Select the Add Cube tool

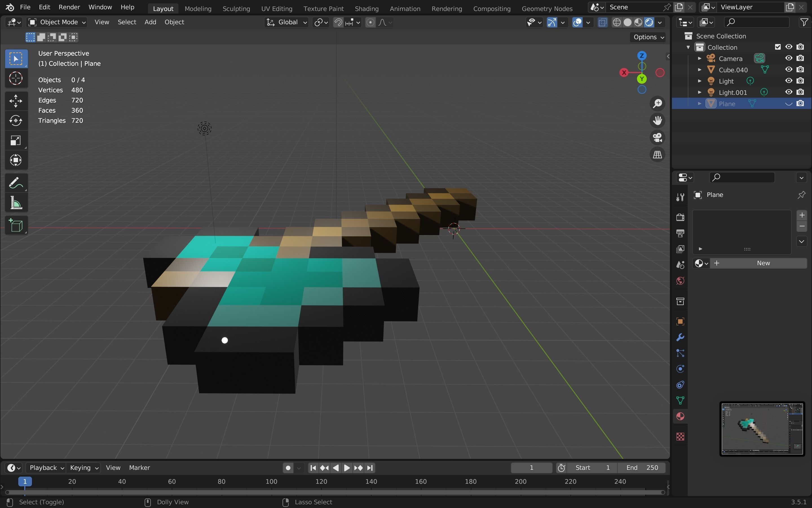pos(16,225)
